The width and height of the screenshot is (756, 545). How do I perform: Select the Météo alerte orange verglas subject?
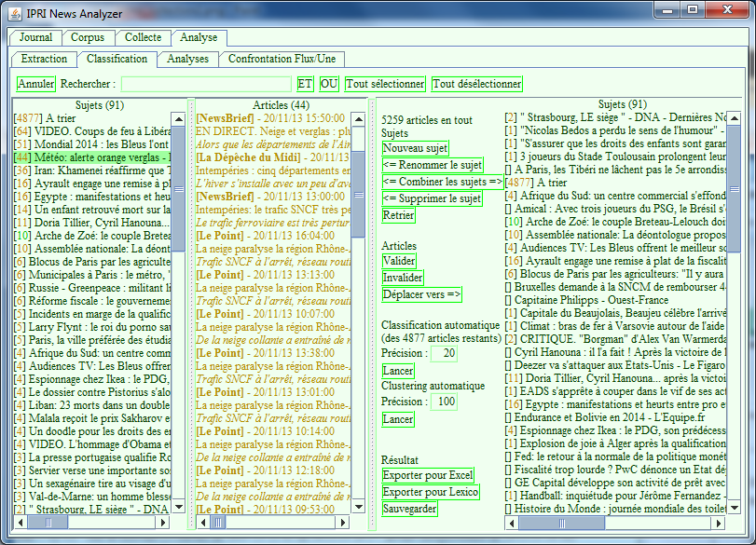(x=91, y=158)
